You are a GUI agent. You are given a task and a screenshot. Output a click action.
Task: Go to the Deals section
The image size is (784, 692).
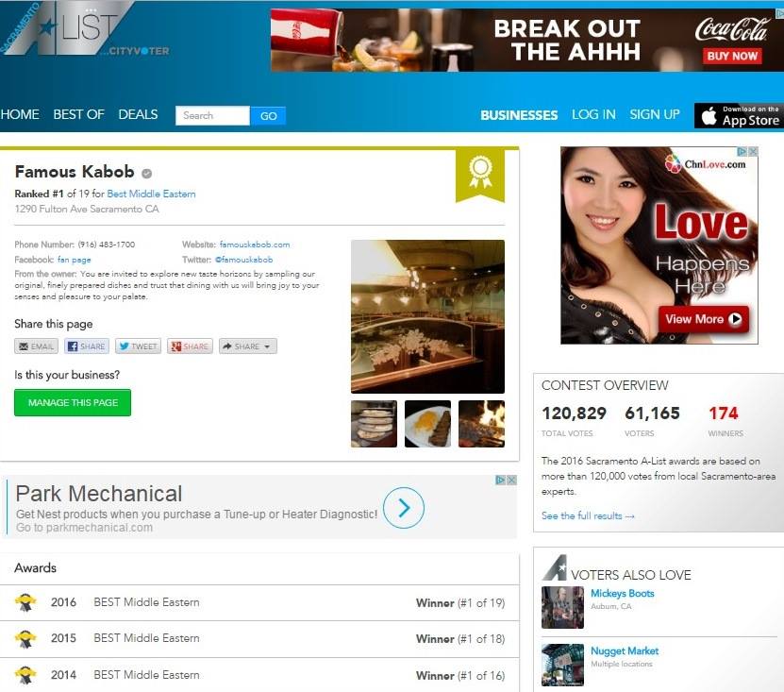coord(138,114)
